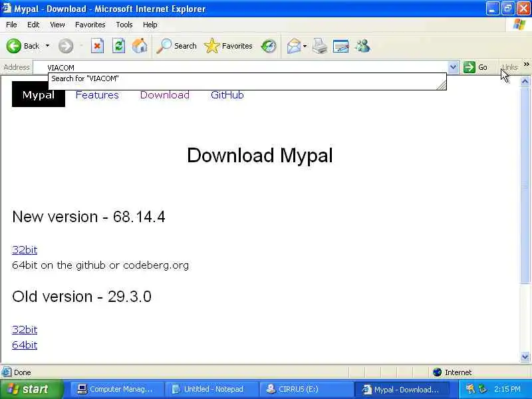Click the Done status bar page icon

[x=6, y=372]
